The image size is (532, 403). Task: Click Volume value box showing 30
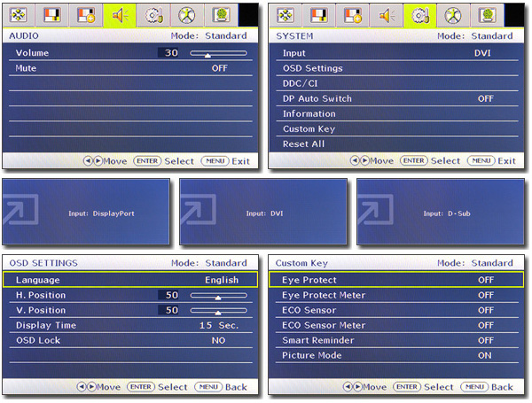(168, 53)
